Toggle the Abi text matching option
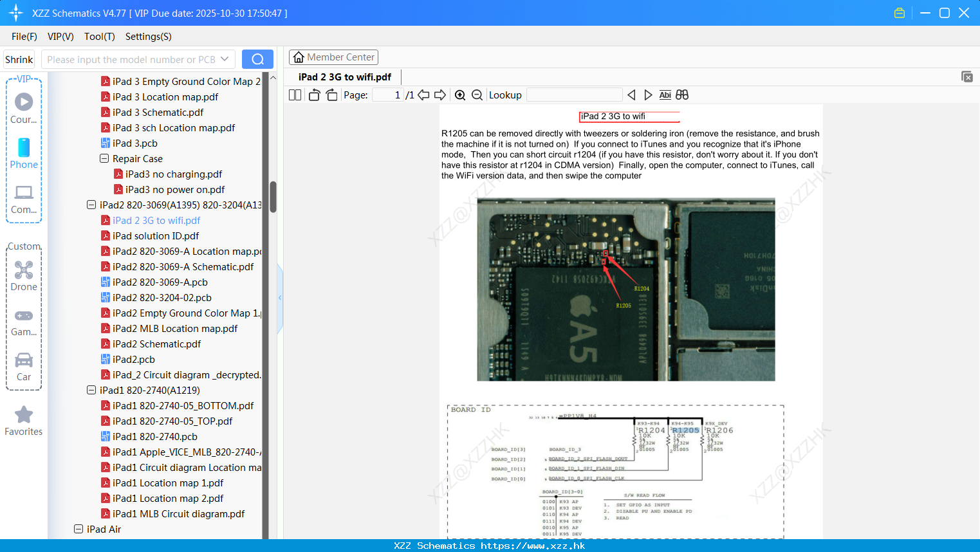980x552 pixels. (x=665, y=95)
